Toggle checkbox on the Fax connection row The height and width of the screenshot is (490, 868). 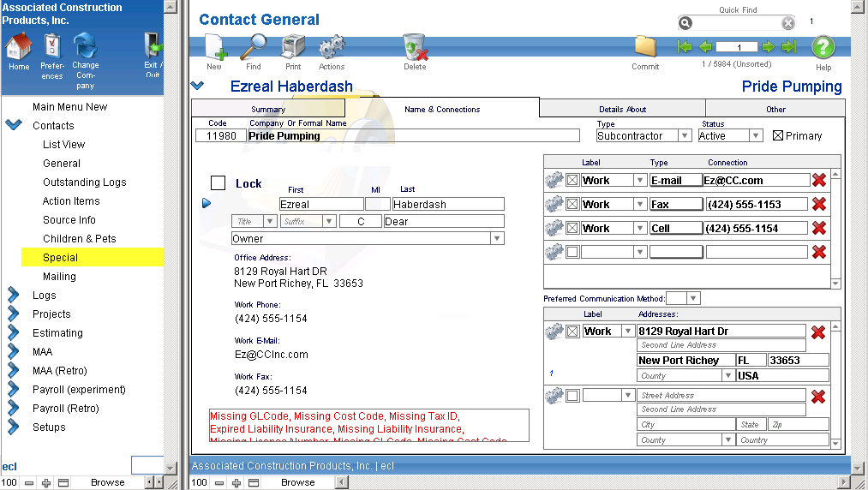tap(572, 204)
